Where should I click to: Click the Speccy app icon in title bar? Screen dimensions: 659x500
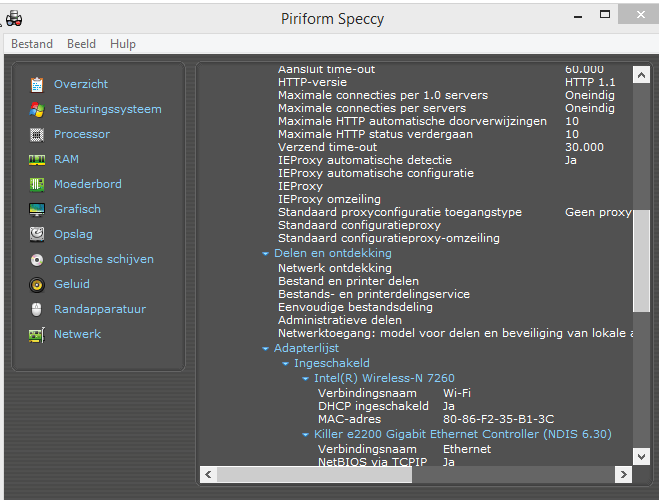(x=14, y=18)
